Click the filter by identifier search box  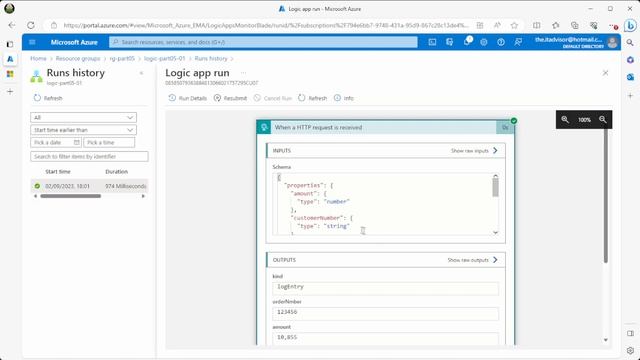coord(89,156)
